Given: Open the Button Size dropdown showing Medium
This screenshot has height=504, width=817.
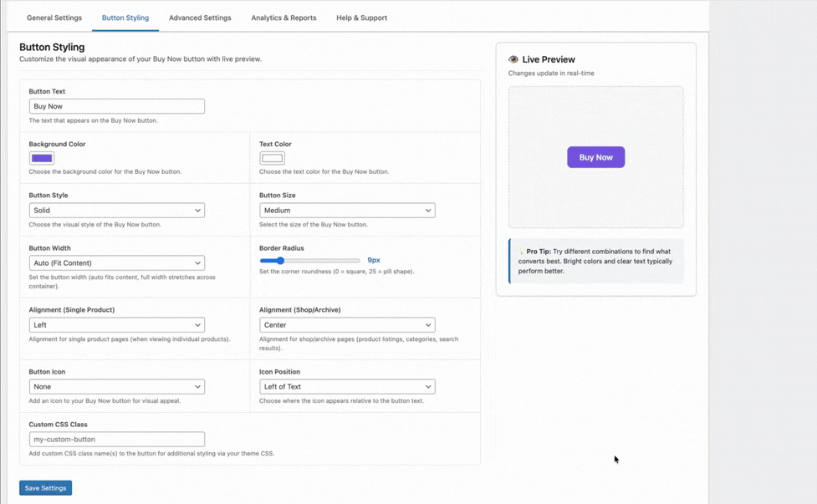Looking at the screenshot, I should tap(347, 210).
